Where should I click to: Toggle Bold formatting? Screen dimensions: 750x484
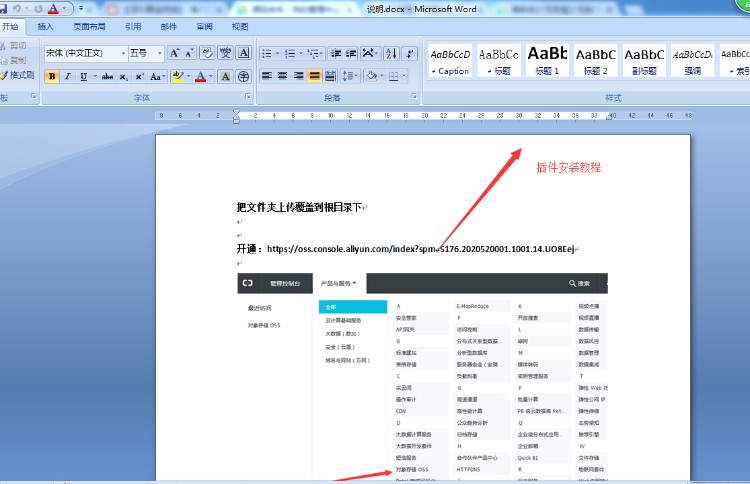pos(52,77)
